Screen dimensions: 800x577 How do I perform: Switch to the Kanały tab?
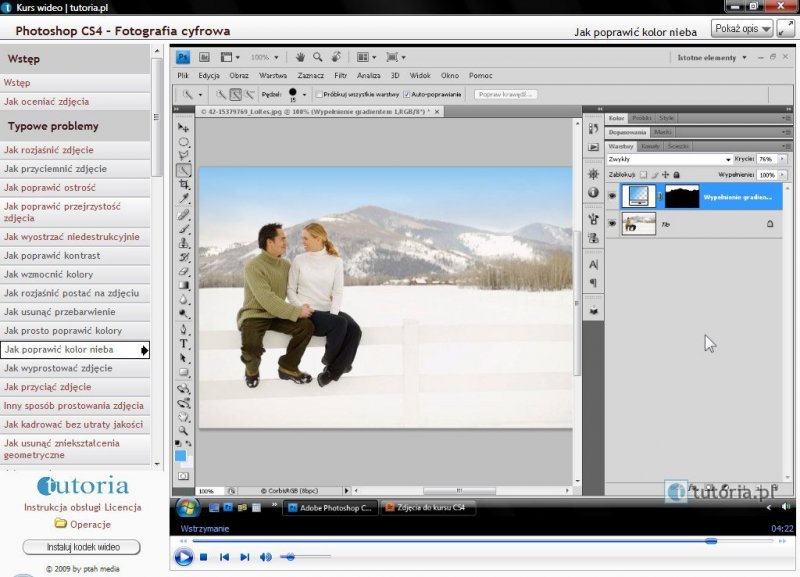coord(650,146)
